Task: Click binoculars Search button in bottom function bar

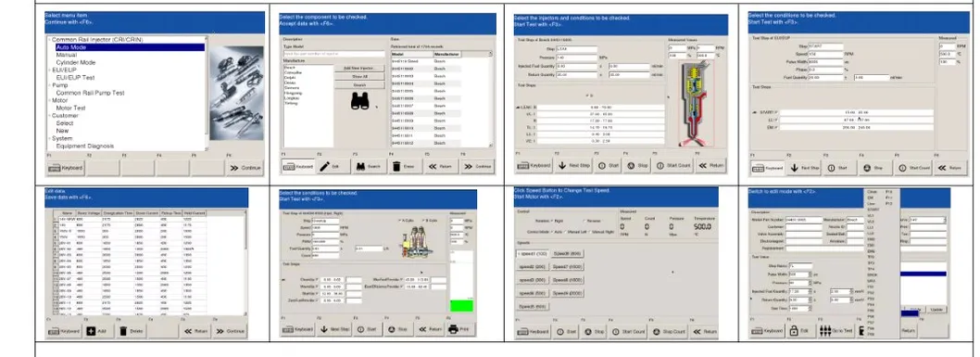Action: coord(370,166)
